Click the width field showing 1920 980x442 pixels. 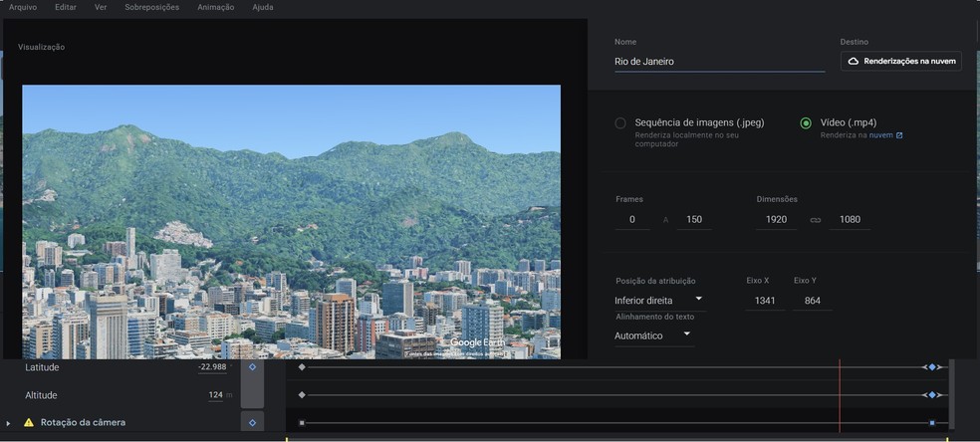[776, 220]
